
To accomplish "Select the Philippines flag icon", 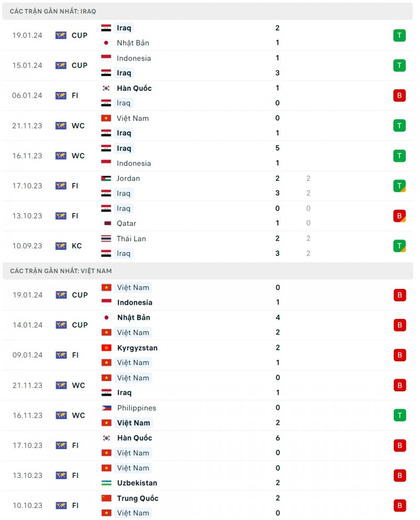I will [106, 408].
